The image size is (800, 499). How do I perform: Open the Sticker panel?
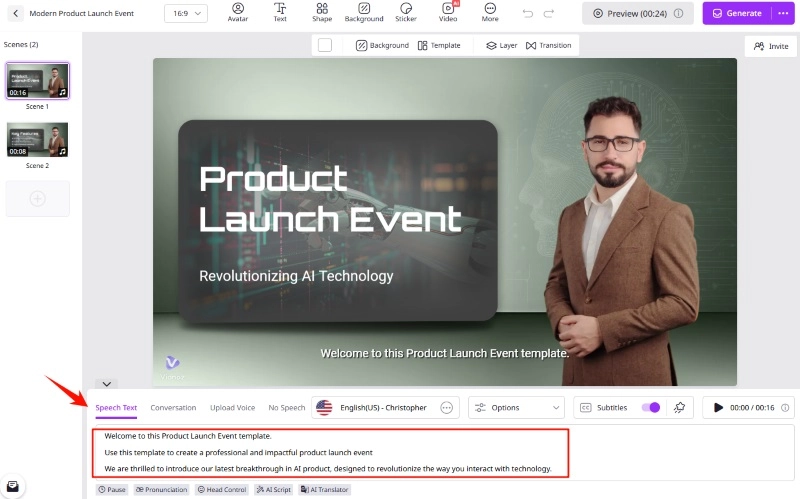(406, 12)
